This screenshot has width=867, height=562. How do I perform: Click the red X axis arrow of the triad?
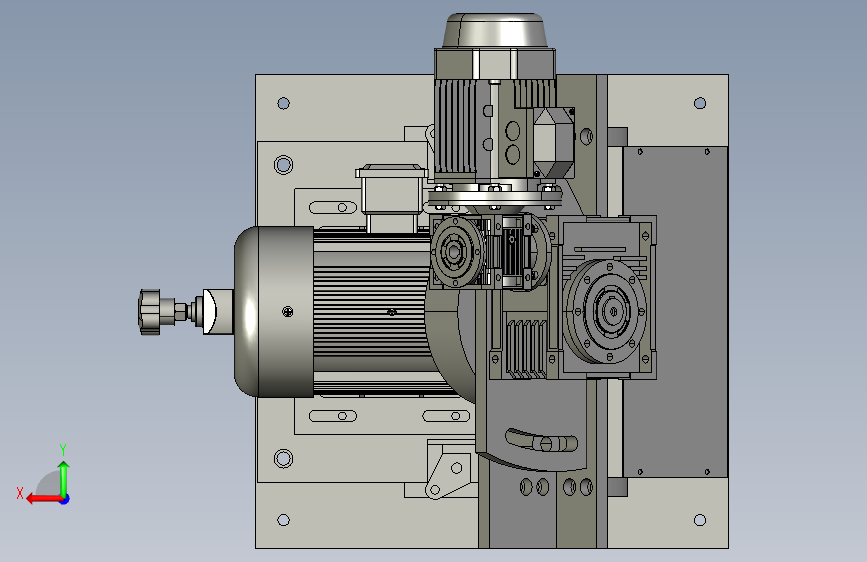[43, 499]
